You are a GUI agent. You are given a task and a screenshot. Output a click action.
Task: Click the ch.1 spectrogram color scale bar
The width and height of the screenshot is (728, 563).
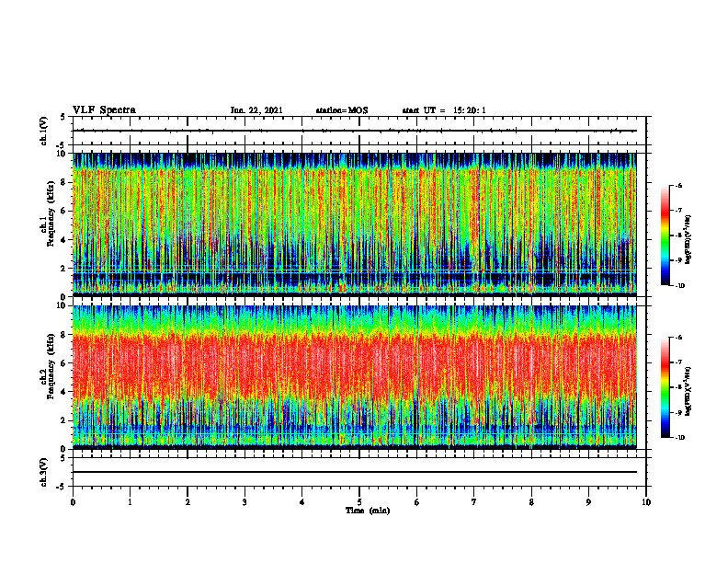click(x=665, y=236)
